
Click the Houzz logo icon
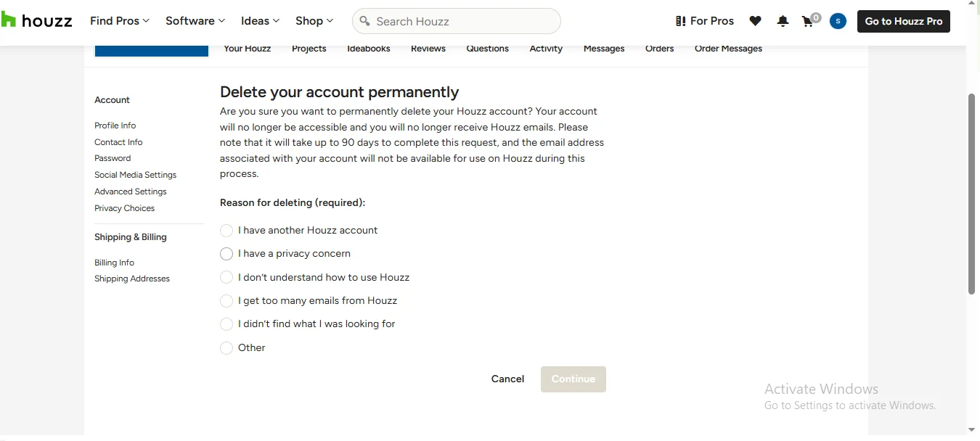tap(9, 20)
